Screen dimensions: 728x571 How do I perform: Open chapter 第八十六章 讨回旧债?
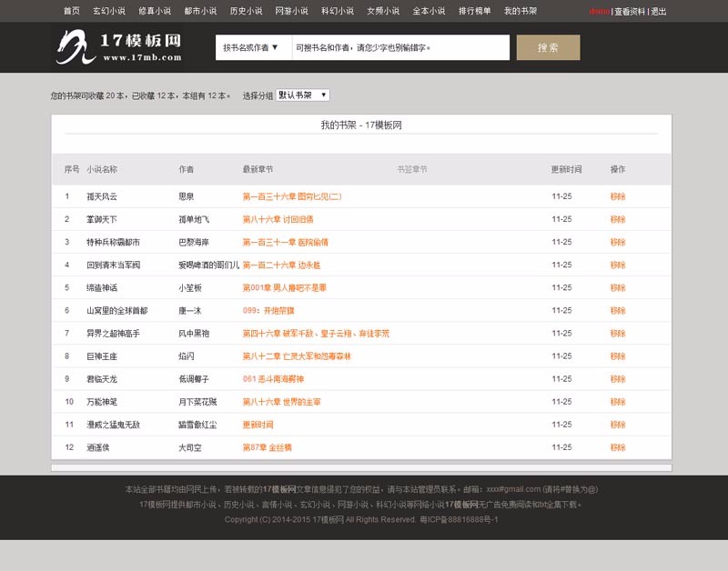[278, 219]
